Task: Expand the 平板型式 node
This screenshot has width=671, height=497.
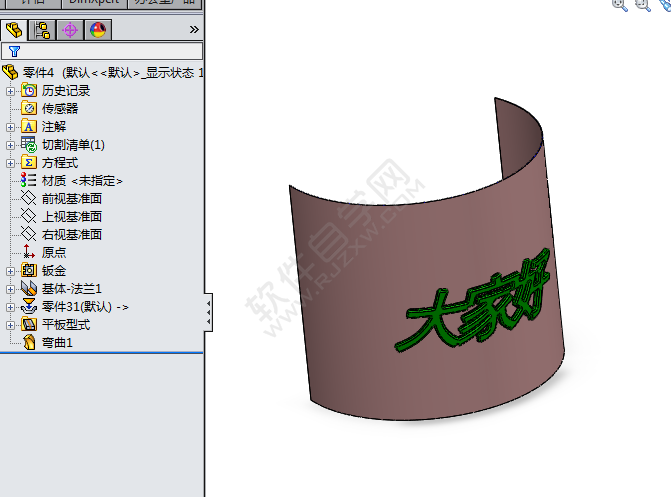Action: 11,325
